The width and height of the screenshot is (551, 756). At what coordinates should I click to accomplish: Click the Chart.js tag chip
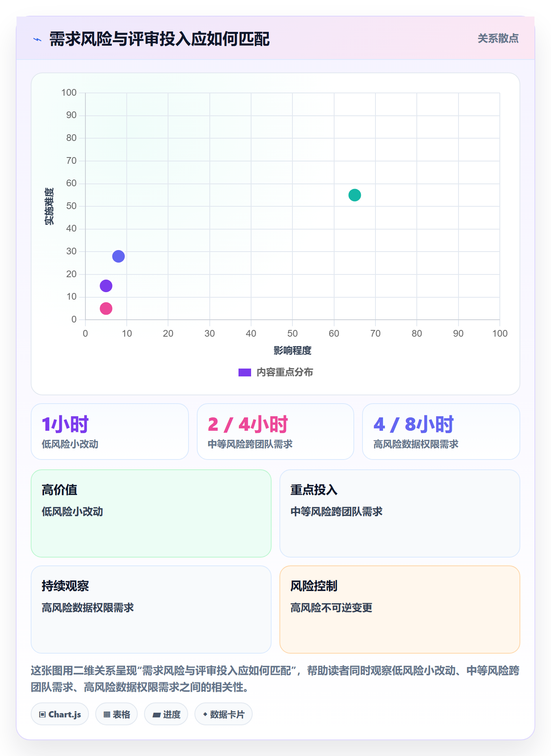(60, 714)
